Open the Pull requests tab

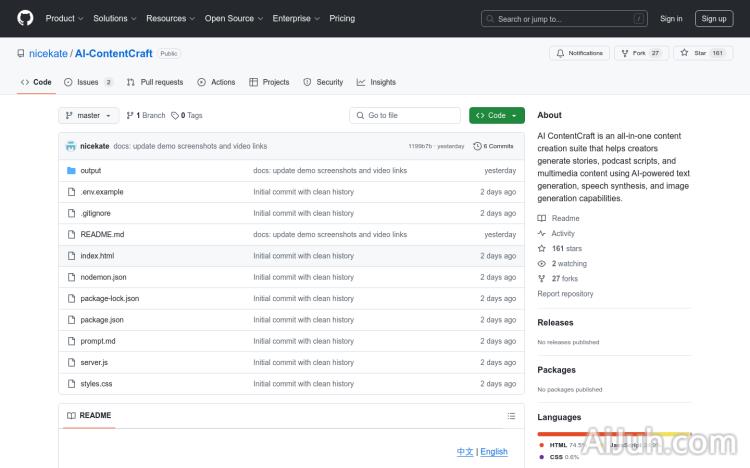[x=155, y=82]
